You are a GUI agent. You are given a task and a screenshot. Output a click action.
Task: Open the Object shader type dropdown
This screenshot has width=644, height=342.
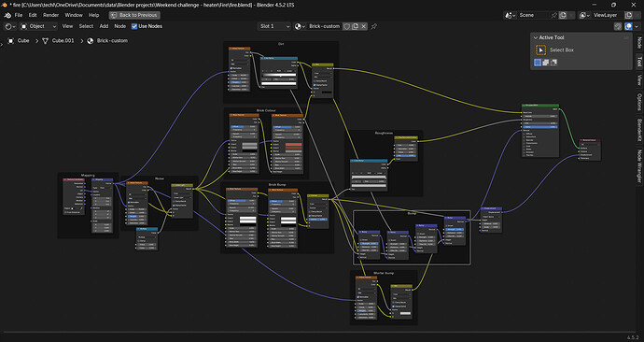tap(38, 26)
